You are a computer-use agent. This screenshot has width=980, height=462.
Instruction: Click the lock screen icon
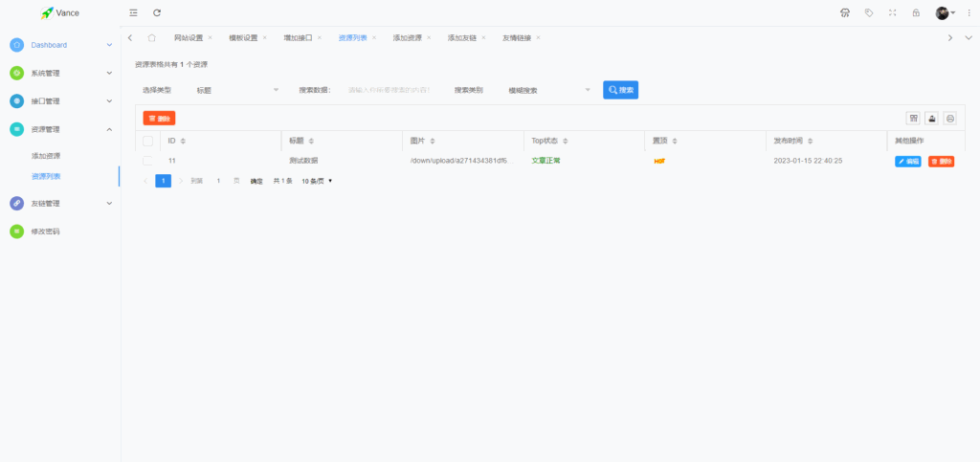coord(916,12)
